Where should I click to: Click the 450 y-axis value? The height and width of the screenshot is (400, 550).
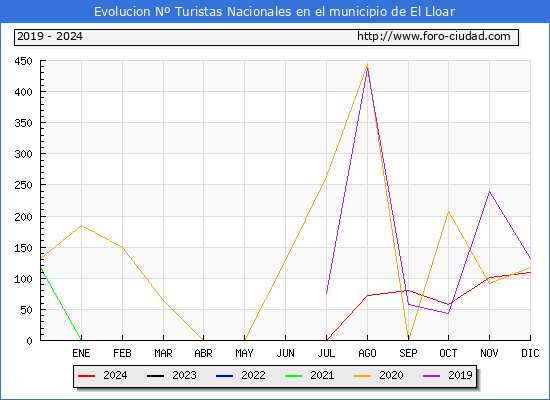tap(24, 61)
